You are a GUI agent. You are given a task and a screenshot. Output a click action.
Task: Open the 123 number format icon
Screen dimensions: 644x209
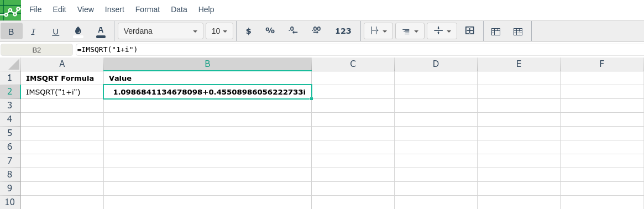(x=343, y=31)
